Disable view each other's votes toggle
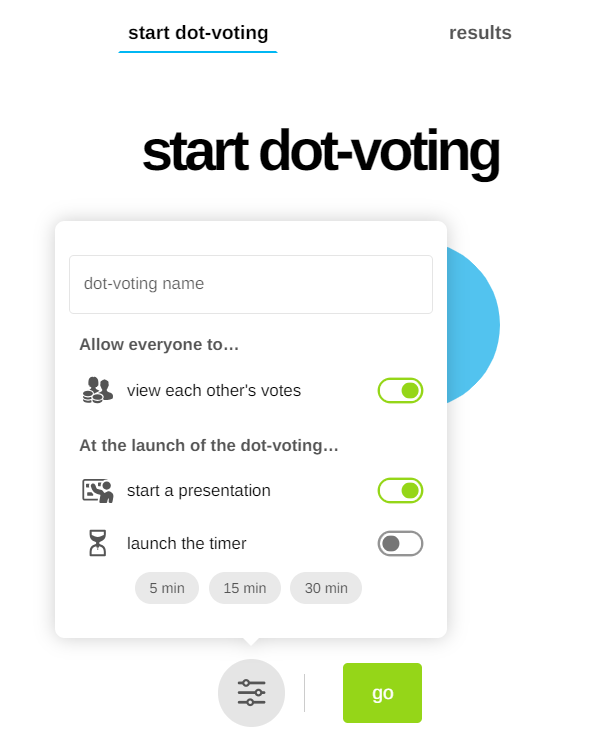603x746 pixels. click(400, 391)
